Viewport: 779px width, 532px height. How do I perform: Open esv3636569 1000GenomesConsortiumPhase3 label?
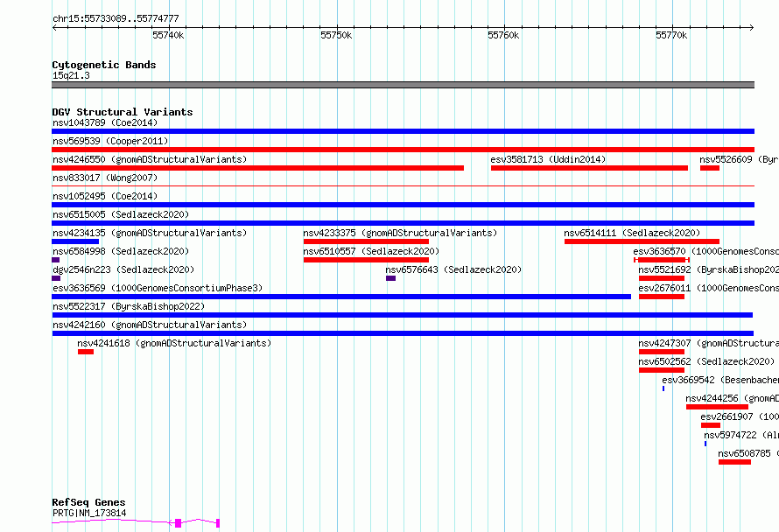pyautogui.click(x=158, y=288)
